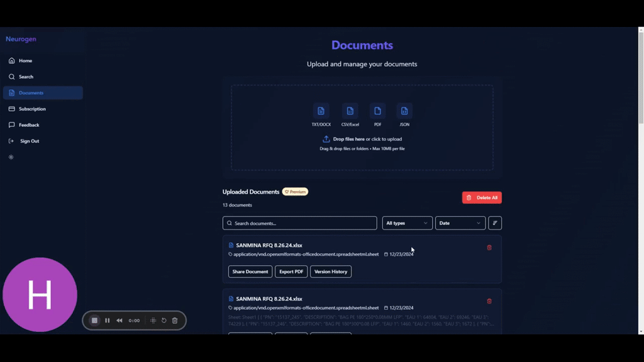This screenshot has width=644, height=362.
Task: Go to Home in the sidebar
Action: point(25,61)
